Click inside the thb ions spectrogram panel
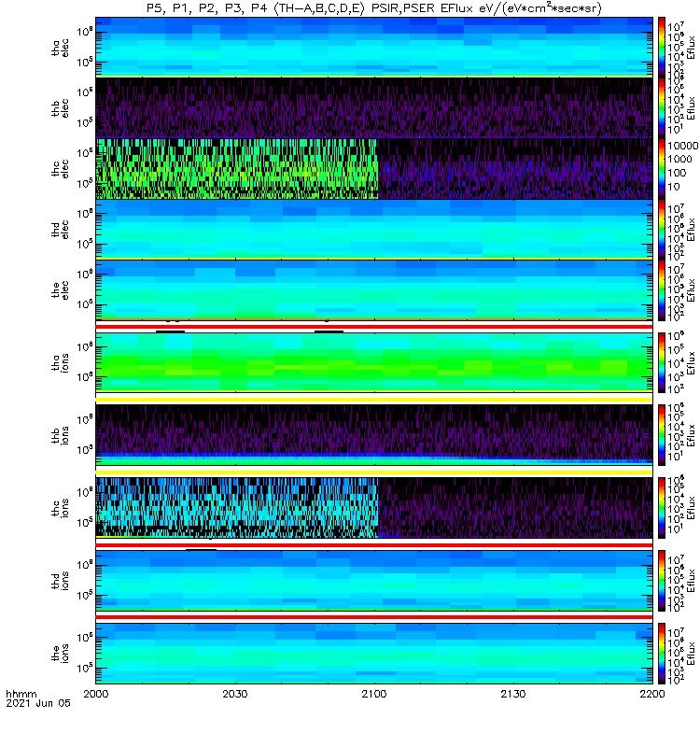 pyautogui.click(x=374, y=435)
